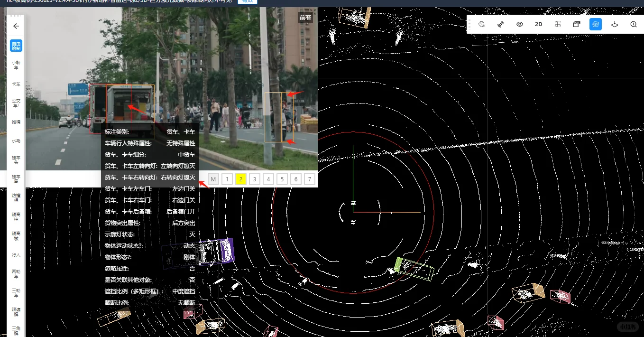
Task: Click the 物体运动状态 动态 row
Action: [150, 245]
